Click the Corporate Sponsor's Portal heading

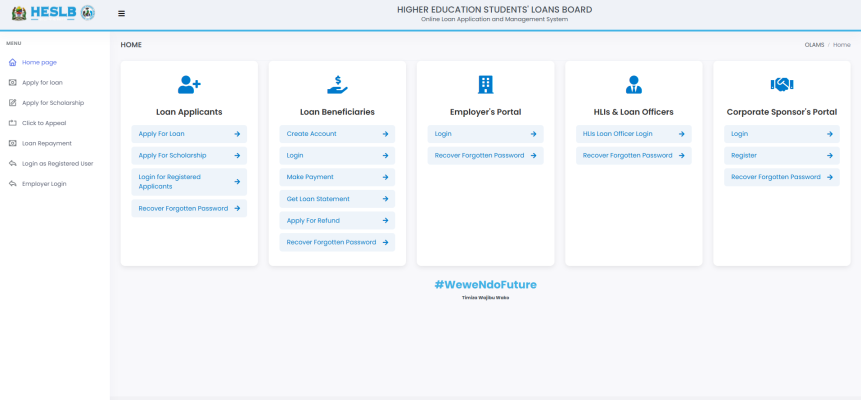[x=782, y=112]
